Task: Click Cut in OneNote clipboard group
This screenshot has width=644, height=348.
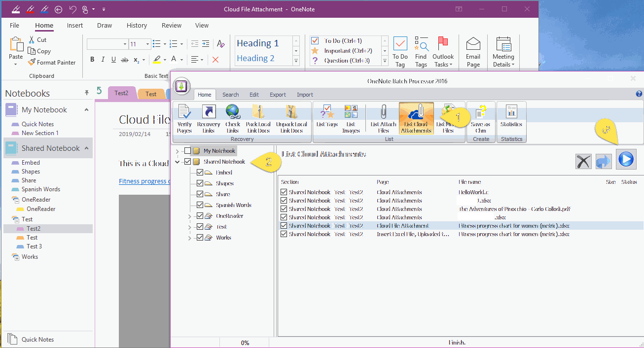Action: (37, 39)
